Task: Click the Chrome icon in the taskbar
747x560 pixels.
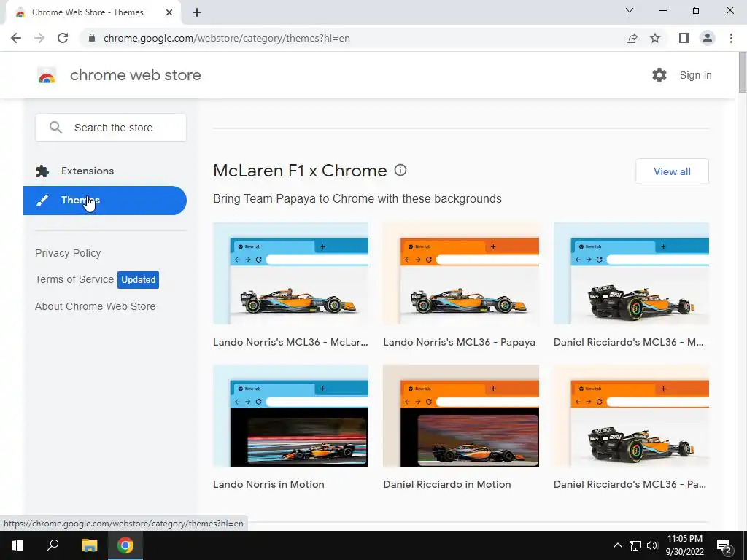Action: [x=125, y=545]
